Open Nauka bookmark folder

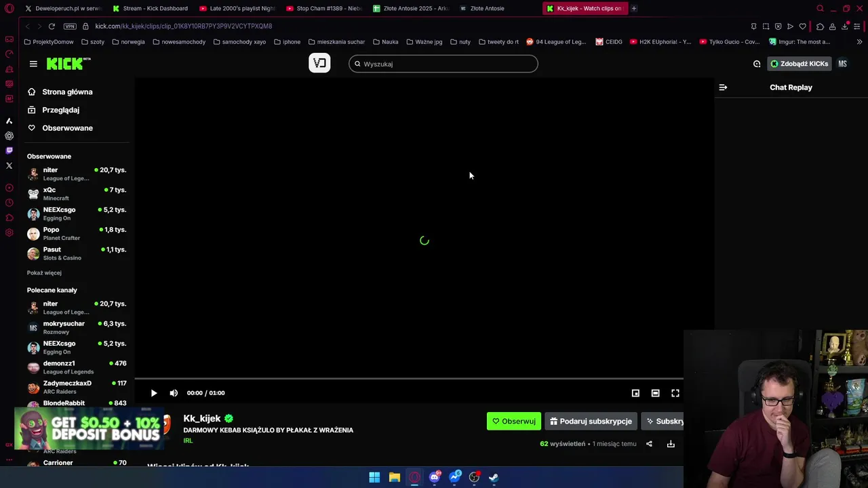(x=386, y=42)
